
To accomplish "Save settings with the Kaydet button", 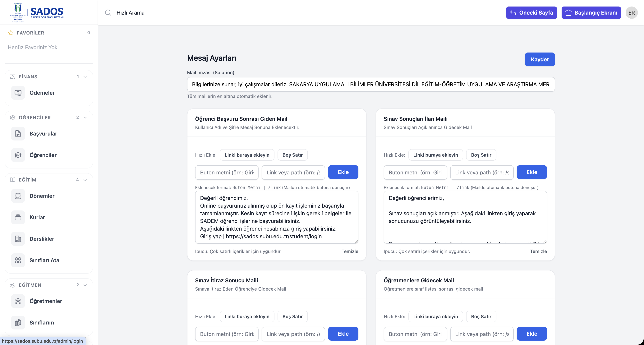I will click(540, 59).
